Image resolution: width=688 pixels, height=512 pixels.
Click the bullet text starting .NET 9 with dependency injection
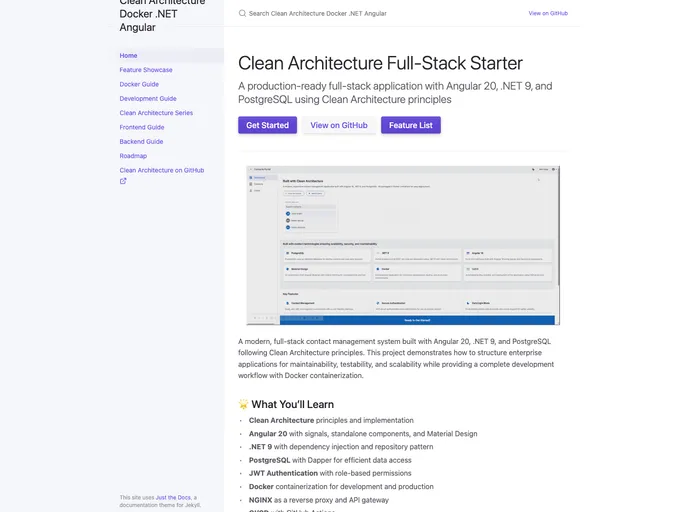click(x=341, y=447)
